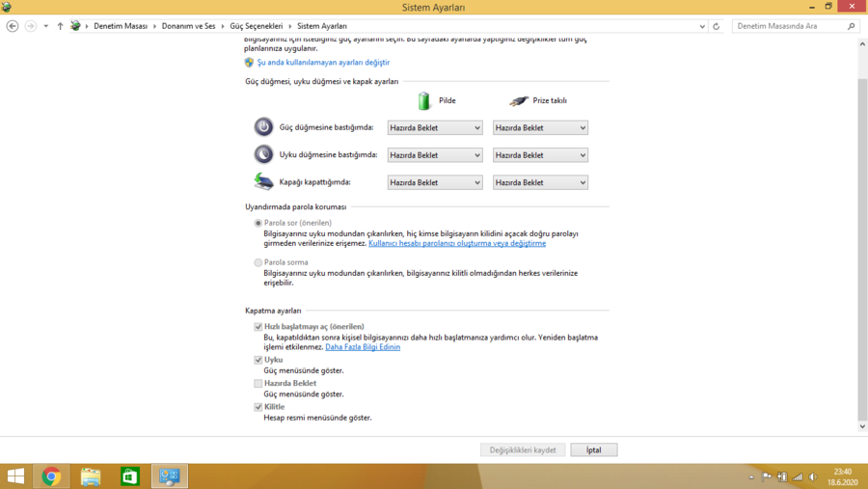Open recent locations dropdown arrow

(46, 26)
